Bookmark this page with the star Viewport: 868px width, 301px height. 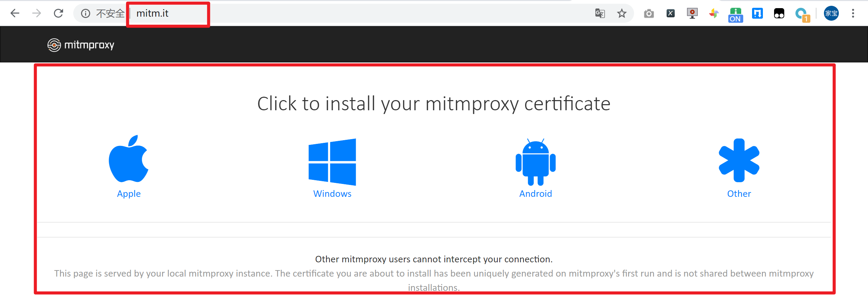(x=622, y=13)
